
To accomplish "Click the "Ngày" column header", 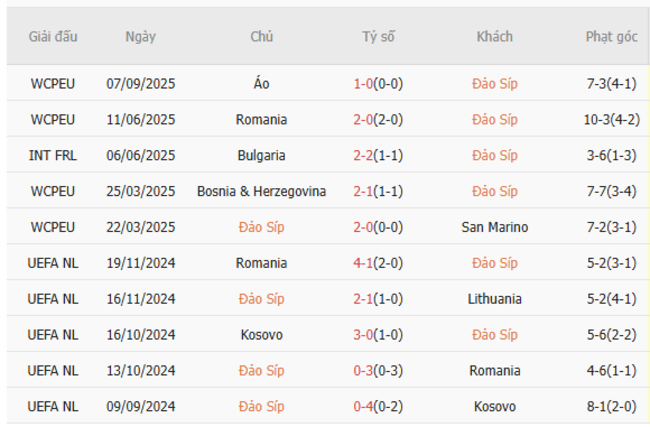I will 140,37.
